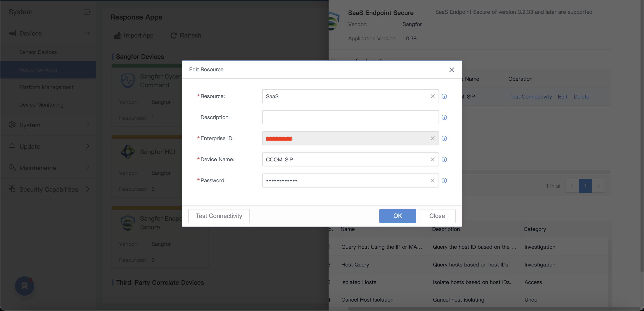
Task: Click the 'Access' category cell
Action: click(533, 282)
